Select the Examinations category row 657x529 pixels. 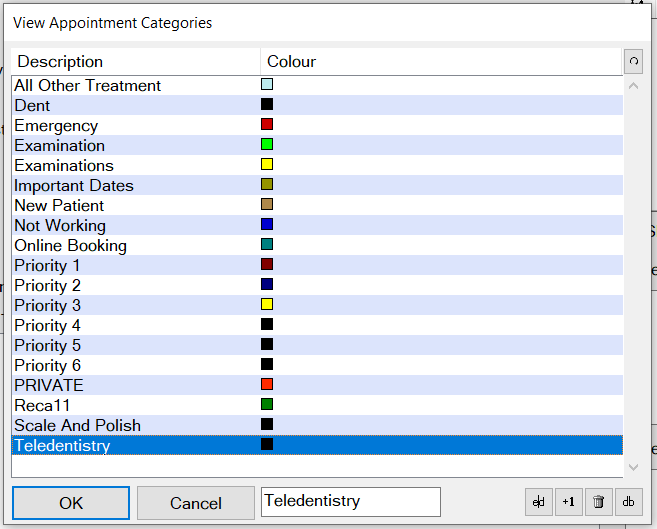tap(317, 165)
